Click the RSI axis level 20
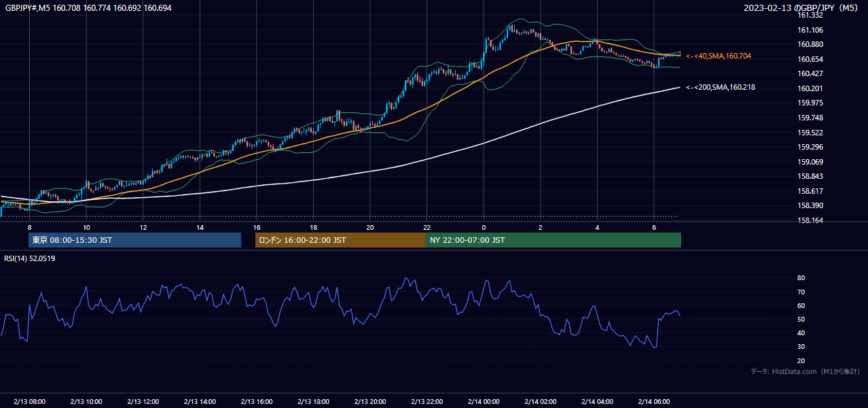Image resolution: width=868 pixels, height=408 pixels. point(801,360)
